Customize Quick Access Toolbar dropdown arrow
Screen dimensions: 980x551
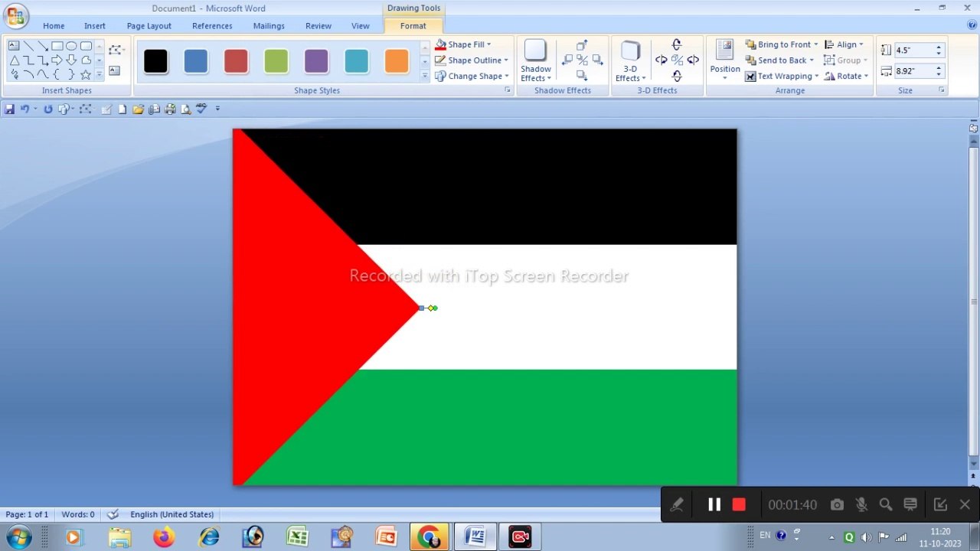217,109
